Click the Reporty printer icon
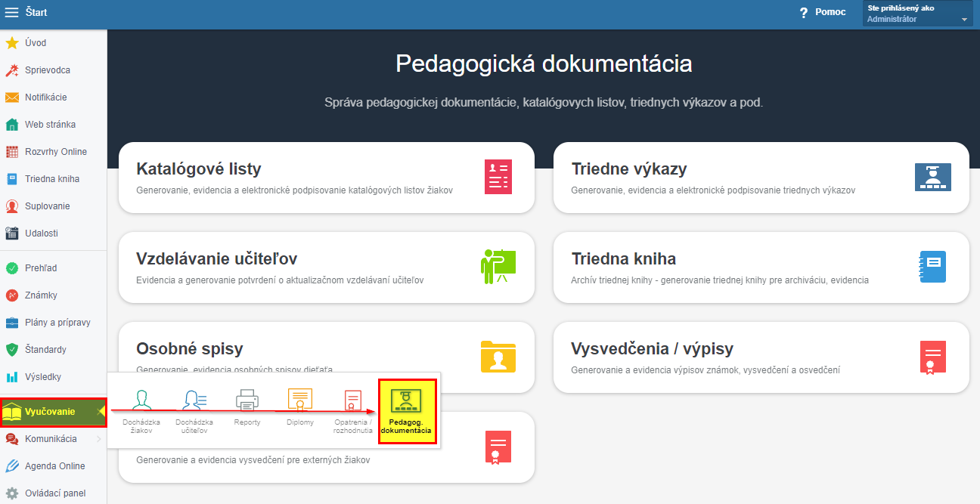The height and width of the screenshot is (504, 980). [x=247, y=400]
